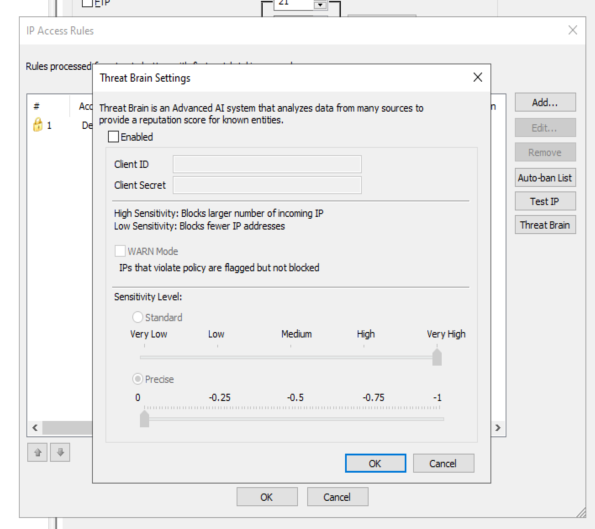Click OK in IP Access Rules window
595x529 pixels.
pos(267,497)
